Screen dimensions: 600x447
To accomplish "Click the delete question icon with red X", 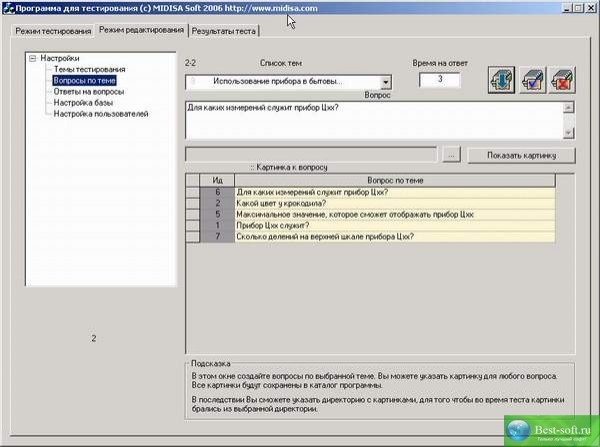I will [x=562, y=81].
